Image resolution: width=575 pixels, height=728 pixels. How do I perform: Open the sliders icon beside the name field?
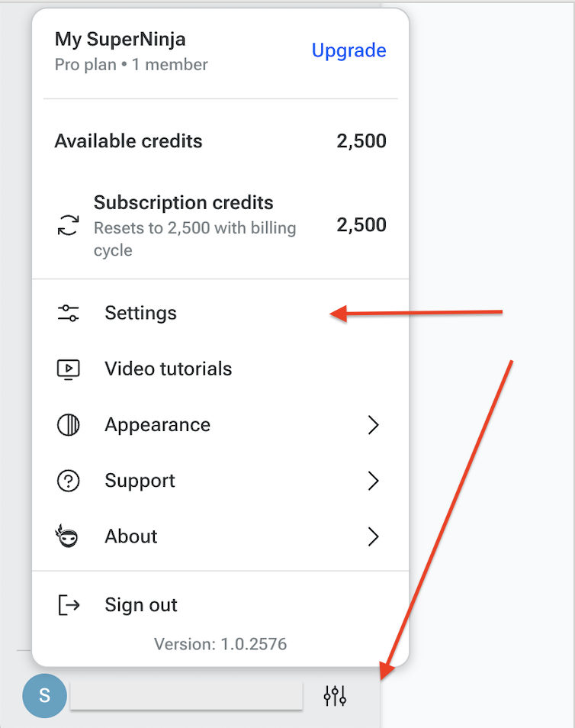click(x=335, y=695)
